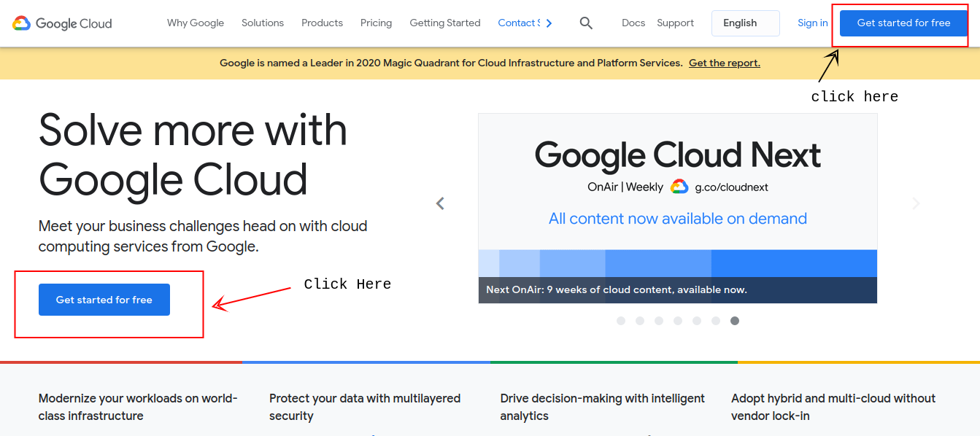Follow the Get the report banner link
Viewport: 980px width, 436px height.
click(x=724, y=63)
